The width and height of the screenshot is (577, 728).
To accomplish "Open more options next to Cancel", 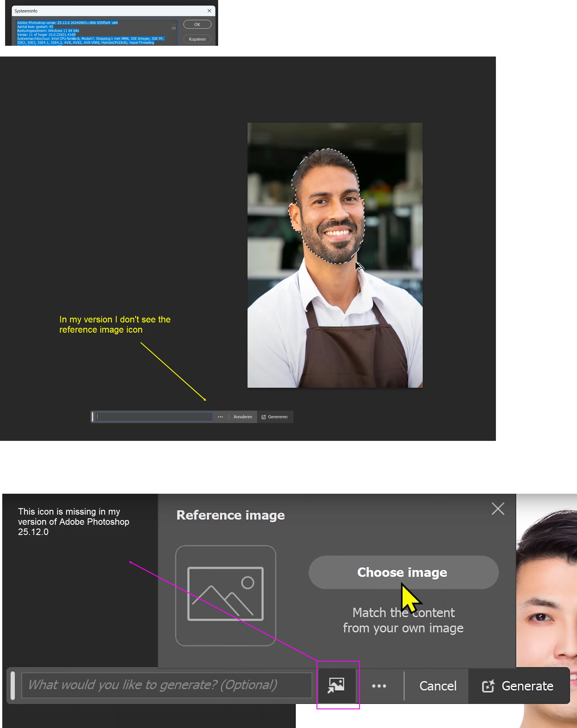I will (379, 686).
